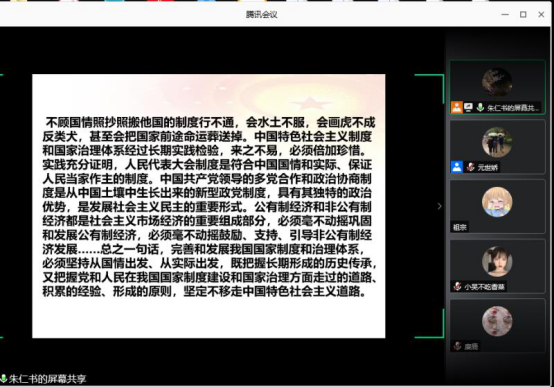The image size is (554, 387).
Task: Maximize the 腾讯会议 window
Action: (523, 14)
